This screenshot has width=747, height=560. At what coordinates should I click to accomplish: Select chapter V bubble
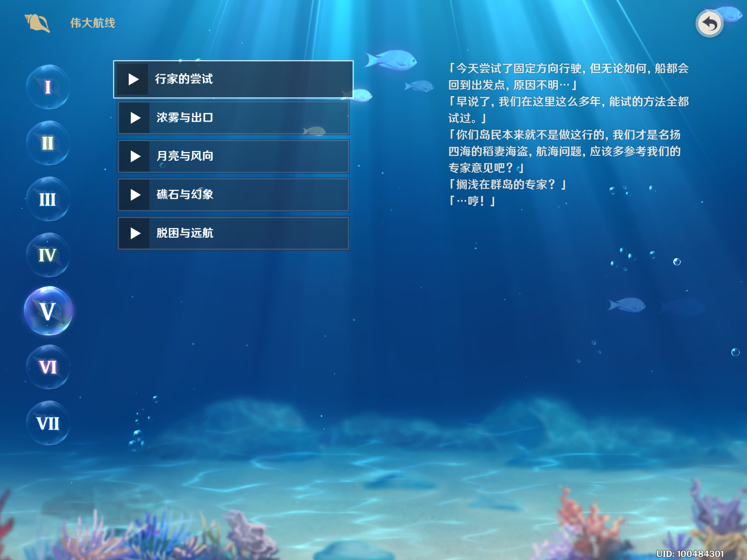point(48,311)
